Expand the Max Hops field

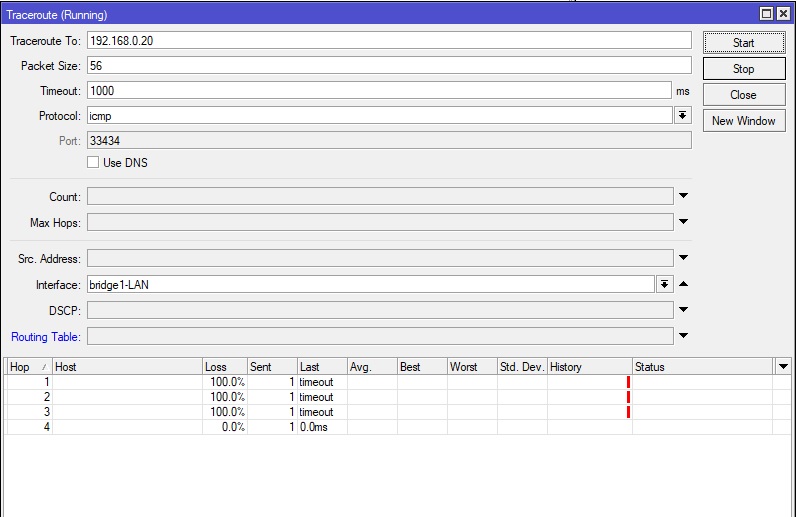[683, 221]
